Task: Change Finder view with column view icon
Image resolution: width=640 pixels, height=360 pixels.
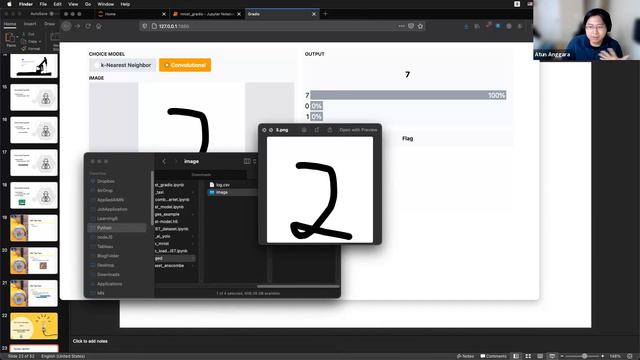Action: click(247, 161)
